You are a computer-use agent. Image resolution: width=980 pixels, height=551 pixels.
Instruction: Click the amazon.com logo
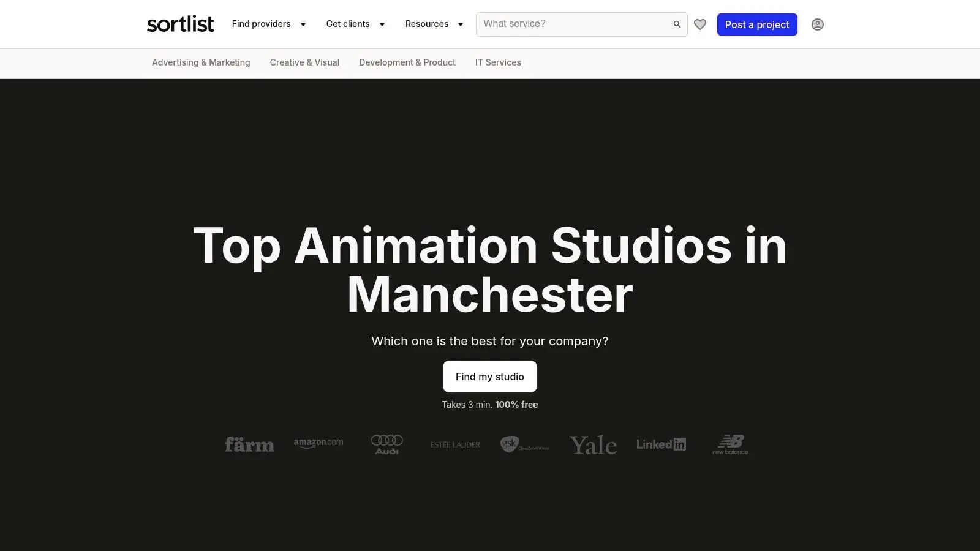318,443
